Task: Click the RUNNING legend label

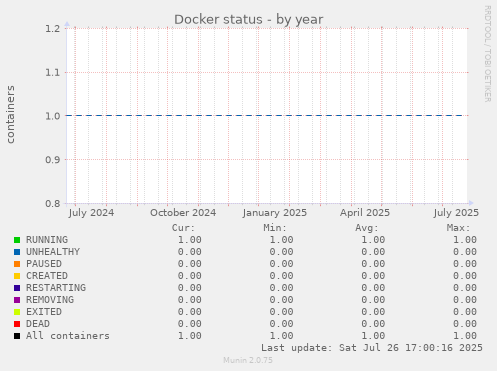Action: pyautogui.click(x=47, y=240)
